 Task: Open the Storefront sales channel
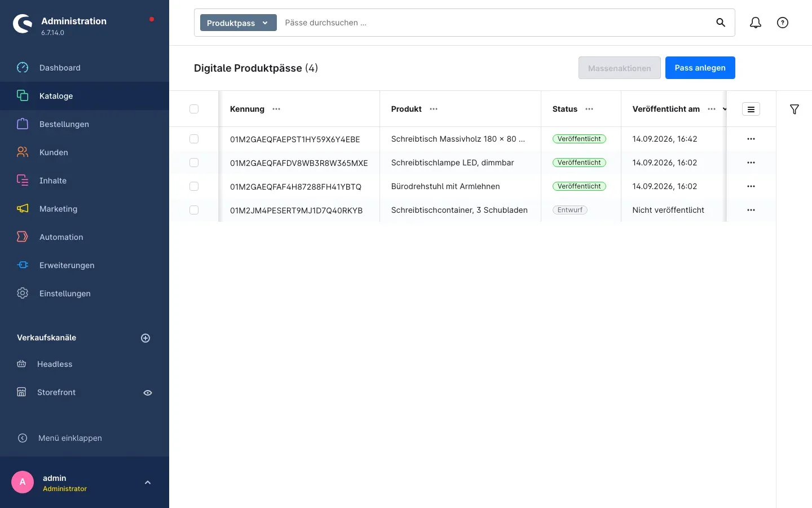tap(56, 392)
